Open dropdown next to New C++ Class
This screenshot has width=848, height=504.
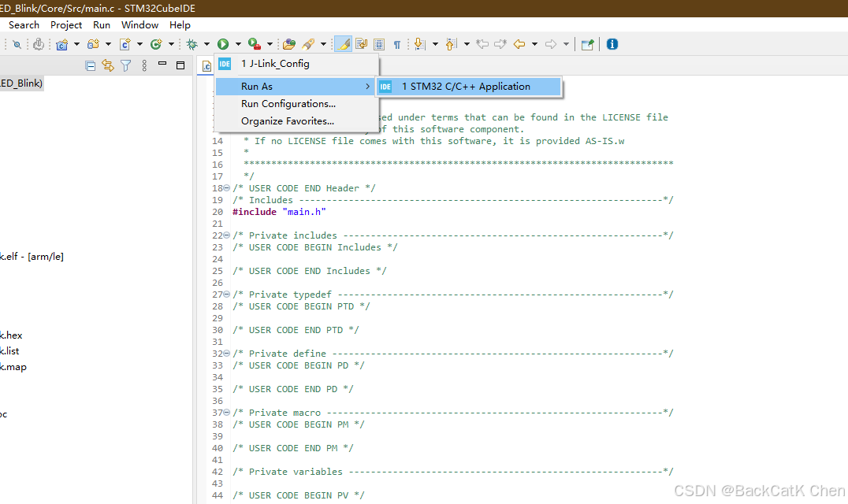tap(171, 44)
